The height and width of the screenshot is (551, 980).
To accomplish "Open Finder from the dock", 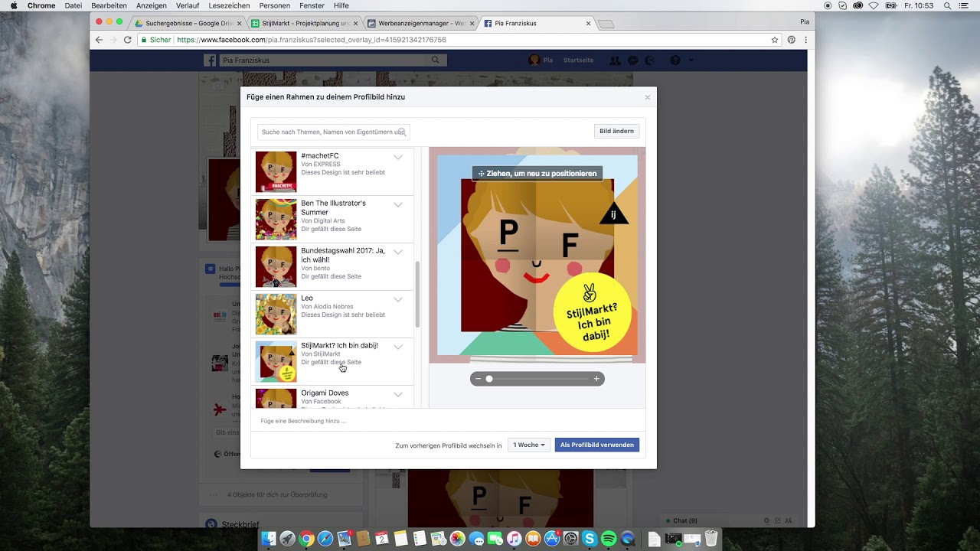I will point(269,539).
